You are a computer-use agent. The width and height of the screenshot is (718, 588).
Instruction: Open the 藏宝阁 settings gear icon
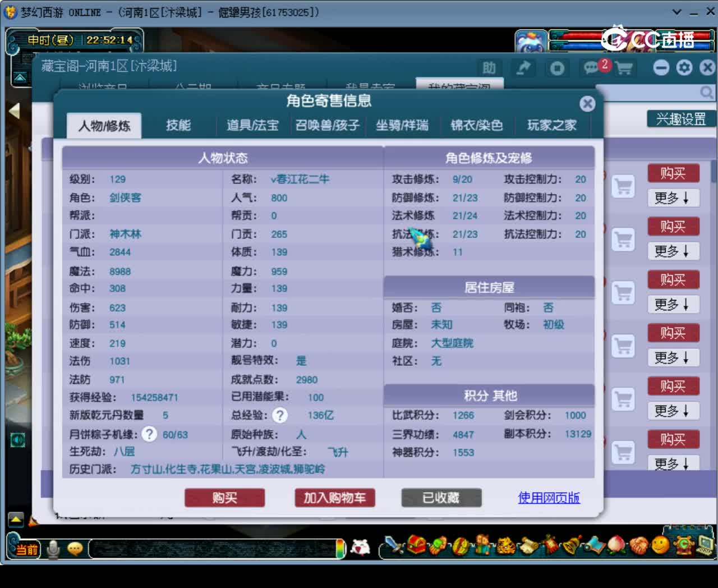click(684, 68)
